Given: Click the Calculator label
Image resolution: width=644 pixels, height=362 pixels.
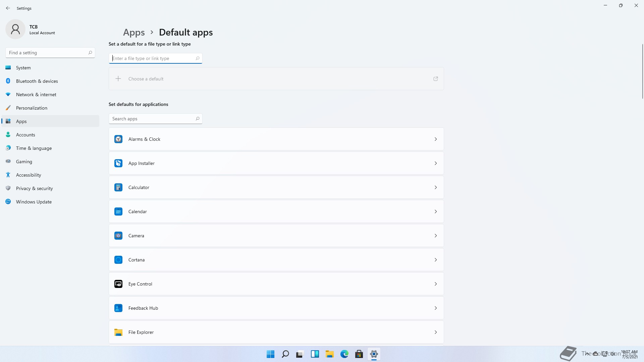Looking at the screenshot, I should 139,187.
